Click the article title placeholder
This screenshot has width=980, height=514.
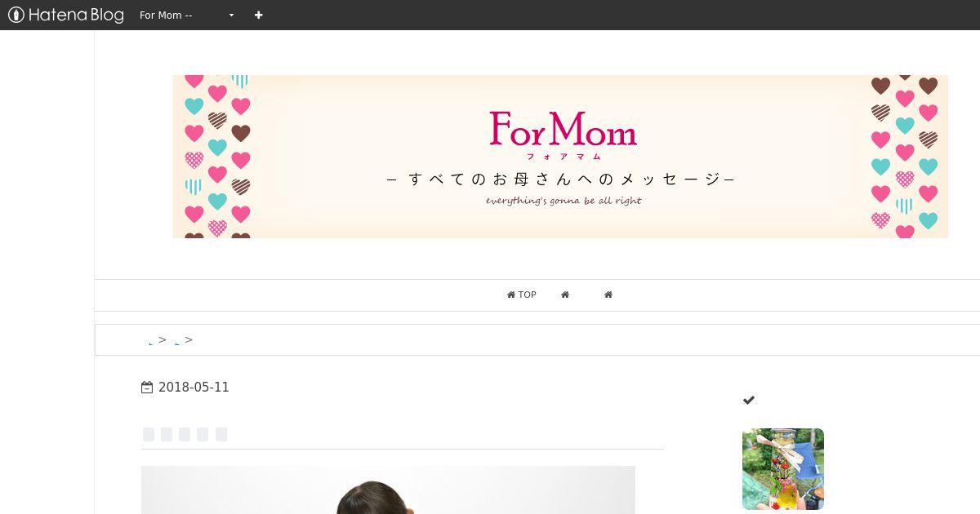[x=185, y=434]
